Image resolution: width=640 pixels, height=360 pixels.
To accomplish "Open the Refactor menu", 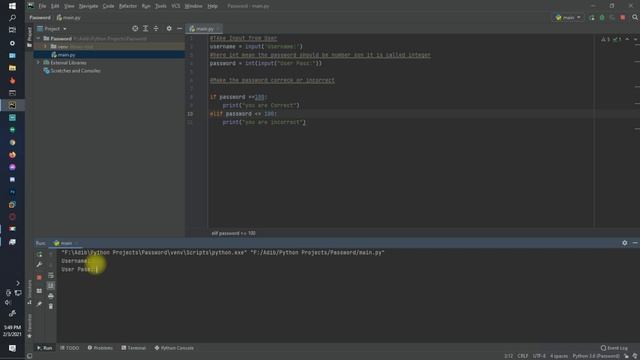I will 128,6.
